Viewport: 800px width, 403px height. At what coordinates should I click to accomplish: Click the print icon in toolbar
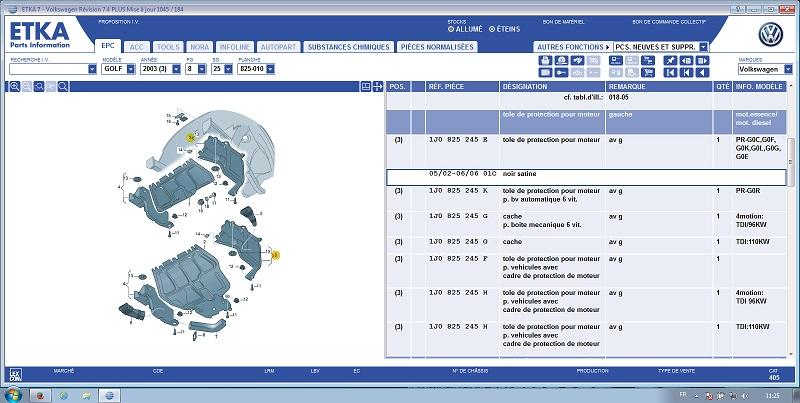tap(545, 60)
